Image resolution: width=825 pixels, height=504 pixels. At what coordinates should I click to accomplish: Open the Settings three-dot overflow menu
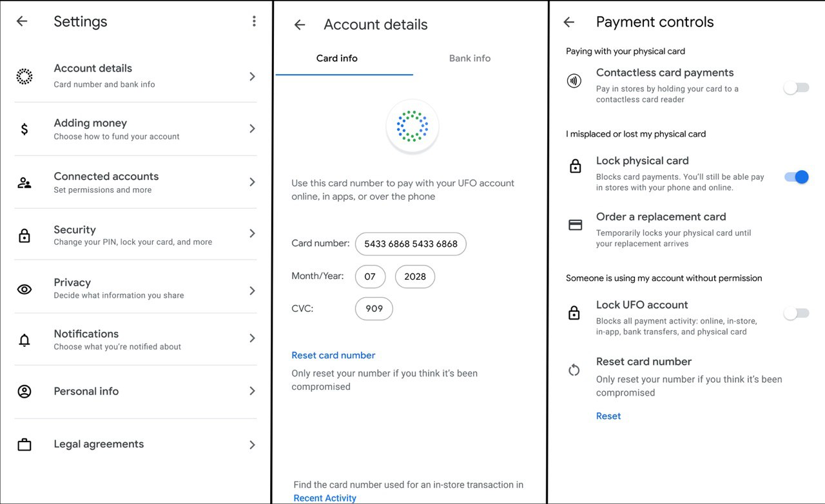coord(254,21)
